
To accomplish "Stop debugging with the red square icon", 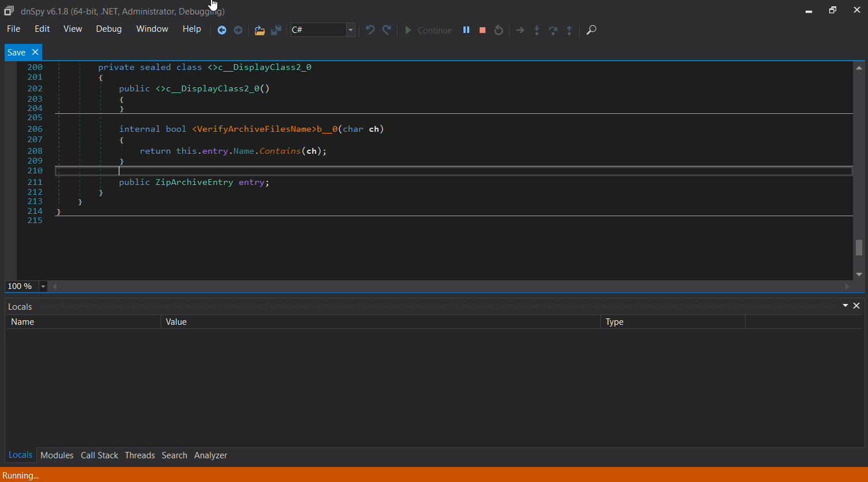I will [x=483, y=30].
